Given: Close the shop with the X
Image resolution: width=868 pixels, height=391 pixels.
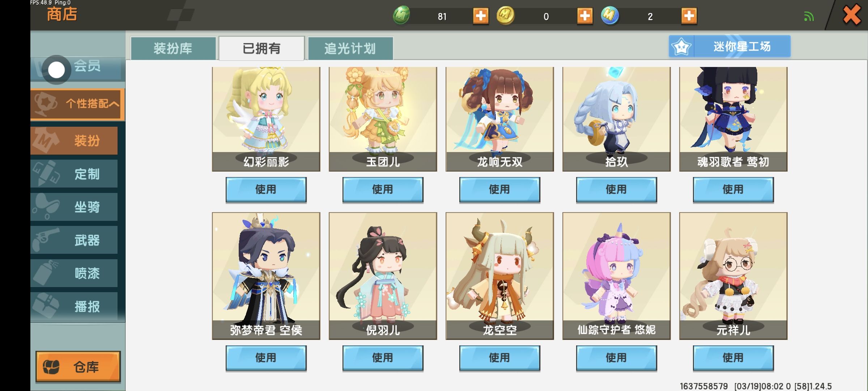Looking at the screenshot, I should pyautogui.click(x=851, y=15).
